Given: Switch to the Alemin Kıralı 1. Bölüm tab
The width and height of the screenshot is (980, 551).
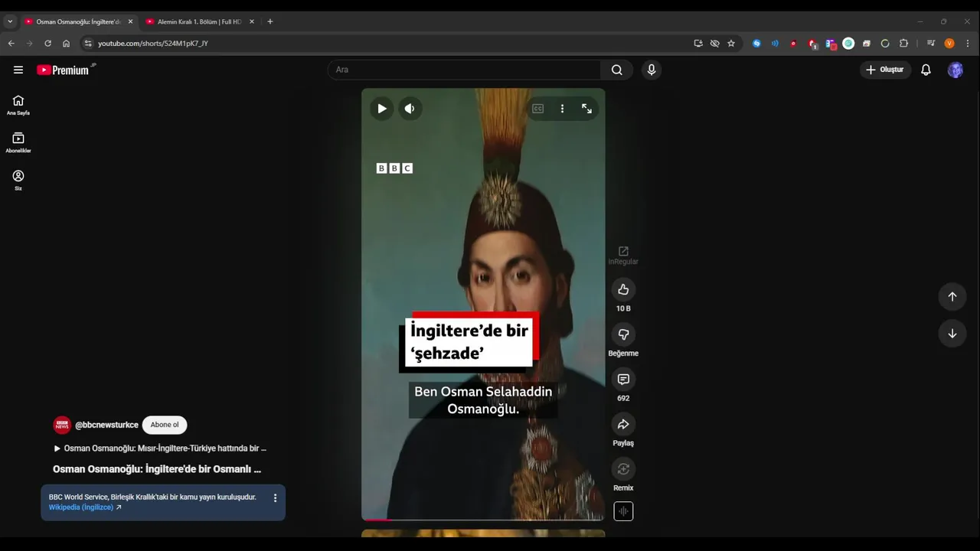Looking at the screenshot, I should [199, 21].
